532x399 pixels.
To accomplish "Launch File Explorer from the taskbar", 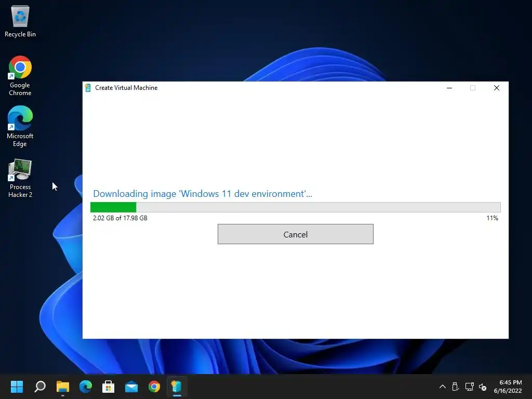I will (63, 387).
